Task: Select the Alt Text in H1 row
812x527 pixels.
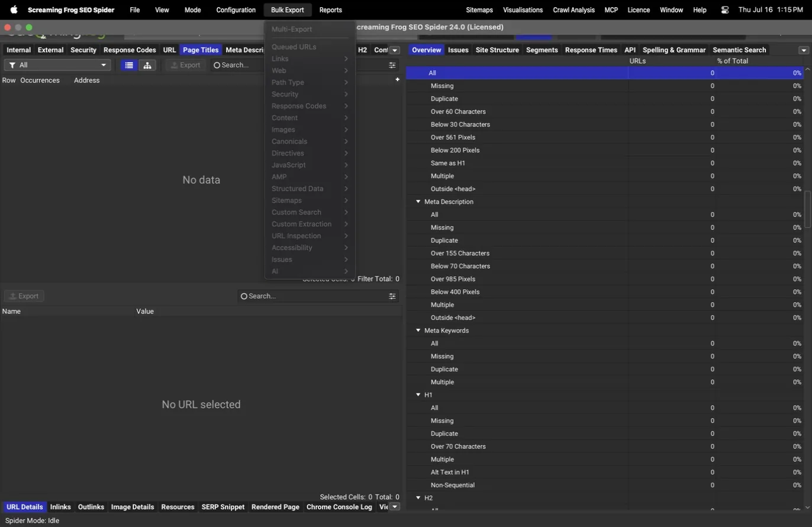Action: coord(605,472)
